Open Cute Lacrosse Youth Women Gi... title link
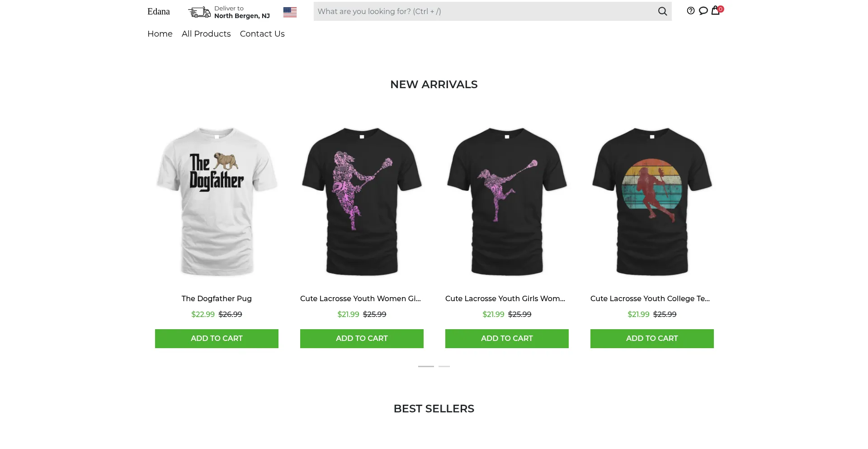Image resolution: width=868 pixels, height=449 pixels. 360,298
